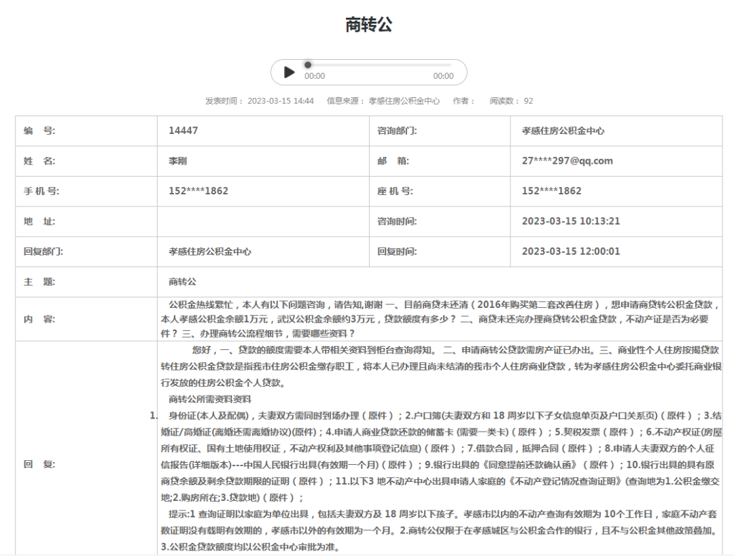Click the landline number value cell
The image size is (734, 560).
551,191
